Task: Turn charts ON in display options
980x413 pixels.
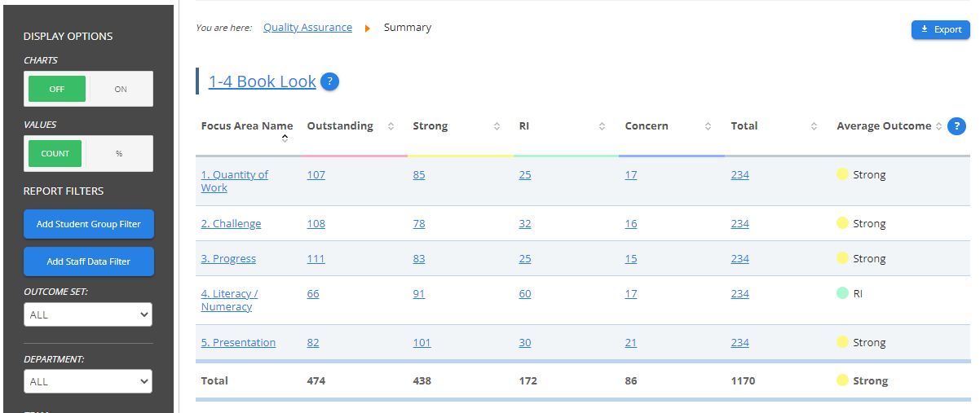Action: [x=121, y=90]
